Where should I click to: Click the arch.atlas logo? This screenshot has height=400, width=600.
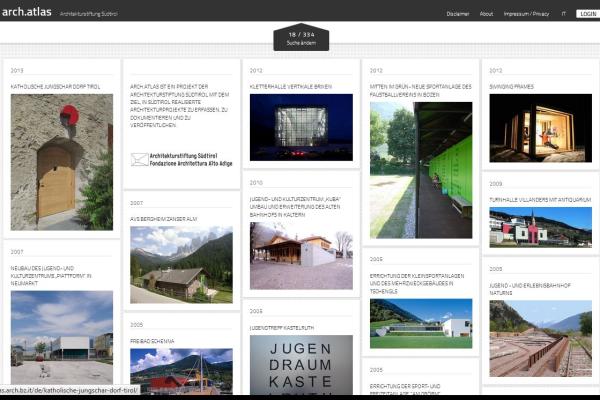[25, 12]
